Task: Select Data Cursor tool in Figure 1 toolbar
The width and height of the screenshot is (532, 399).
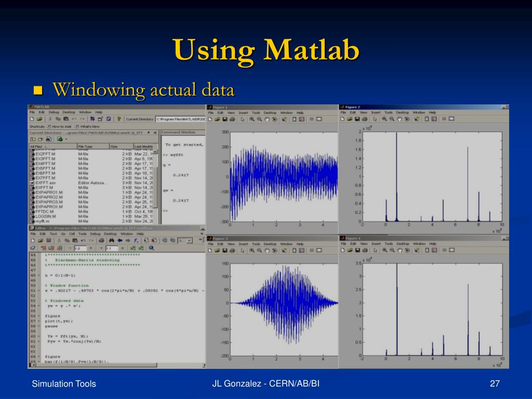Action: [284, 119]
